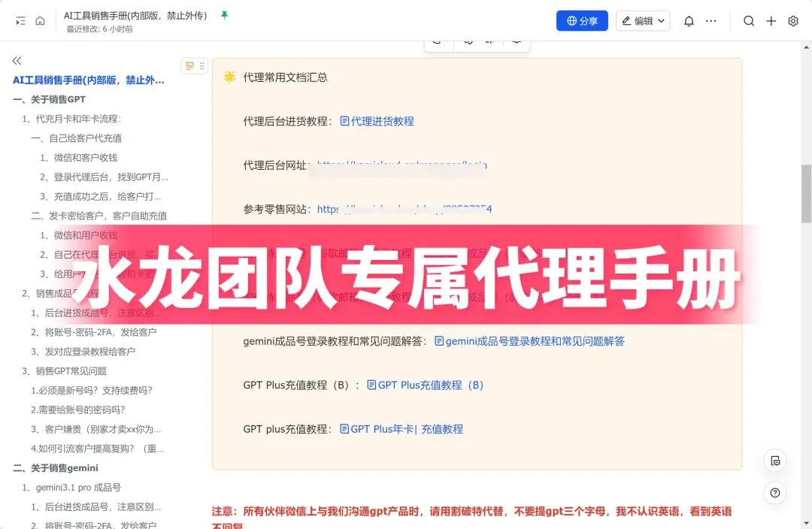Image resolution: width=812 pixels, height=529 pixels.
Task: Select 1.必须是新号吗？支持续费吗？
Action: [92, 391]
